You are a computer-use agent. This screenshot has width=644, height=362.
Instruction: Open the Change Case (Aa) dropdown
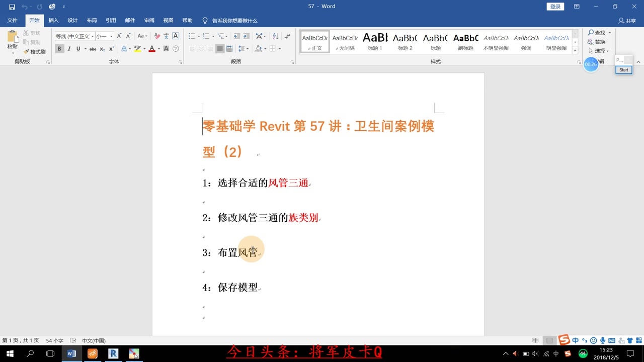pos(142,36)
